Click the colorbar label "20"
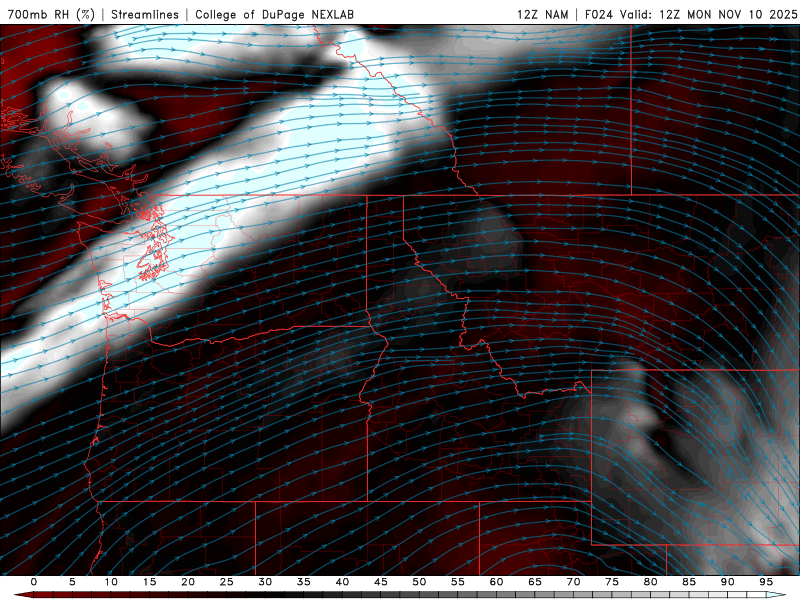This screenshot has width=800, height=600. [188, 582]
